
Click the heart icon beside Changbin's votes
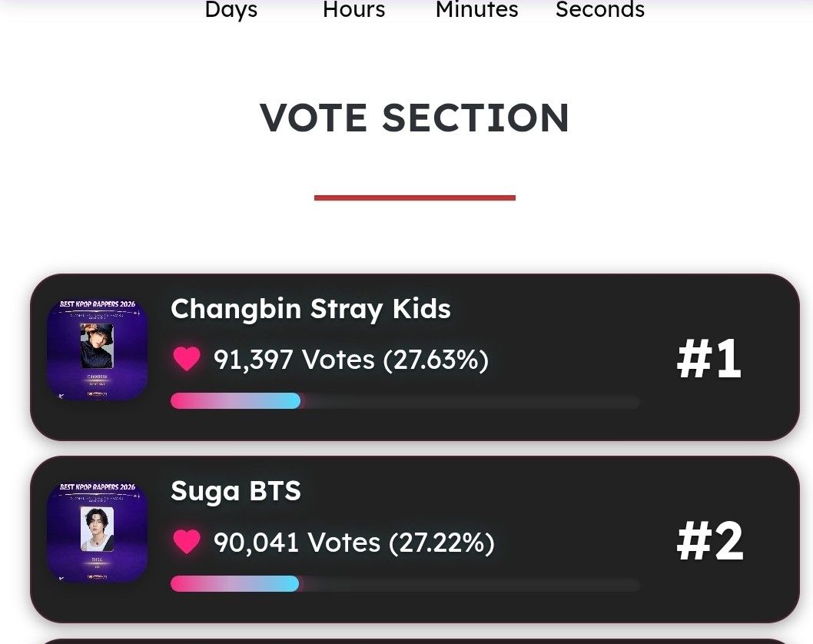(187, 359)
